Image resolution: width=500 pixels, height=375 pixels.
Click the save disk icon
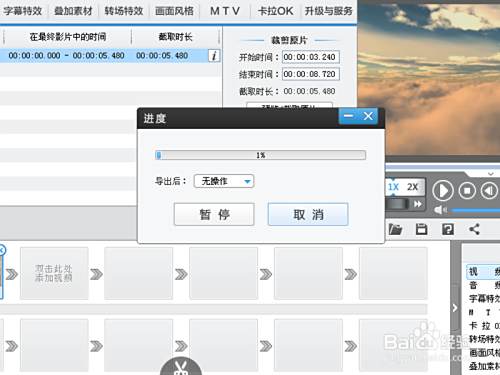pos(421,229)
